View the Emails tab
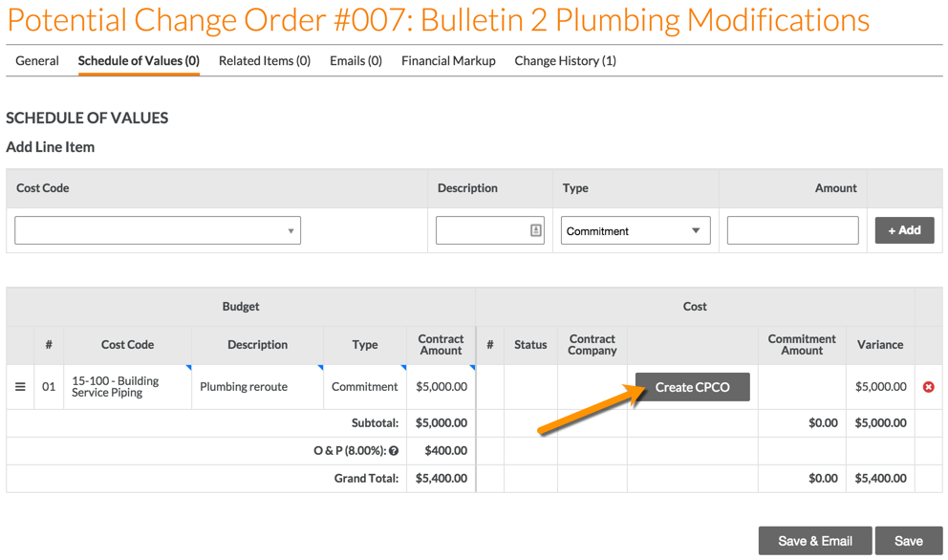This screenshot has height=560, width=948. 355,60
